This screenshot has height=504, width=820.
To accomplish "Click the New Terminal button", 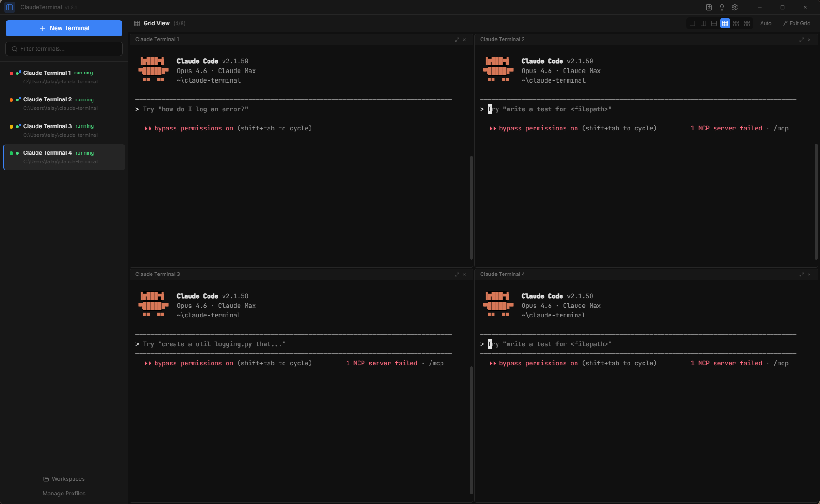I will 64,28.
